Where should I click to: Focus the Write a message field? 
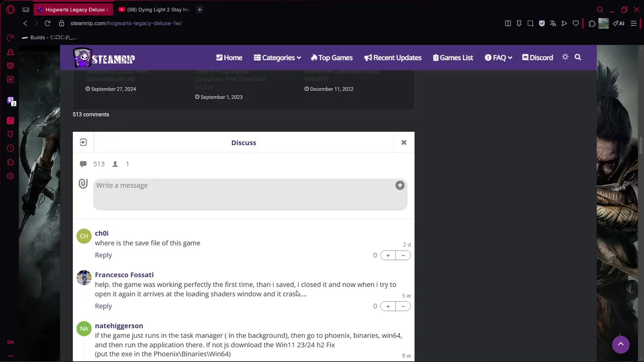pyautogui.click(x=250, y=194)
